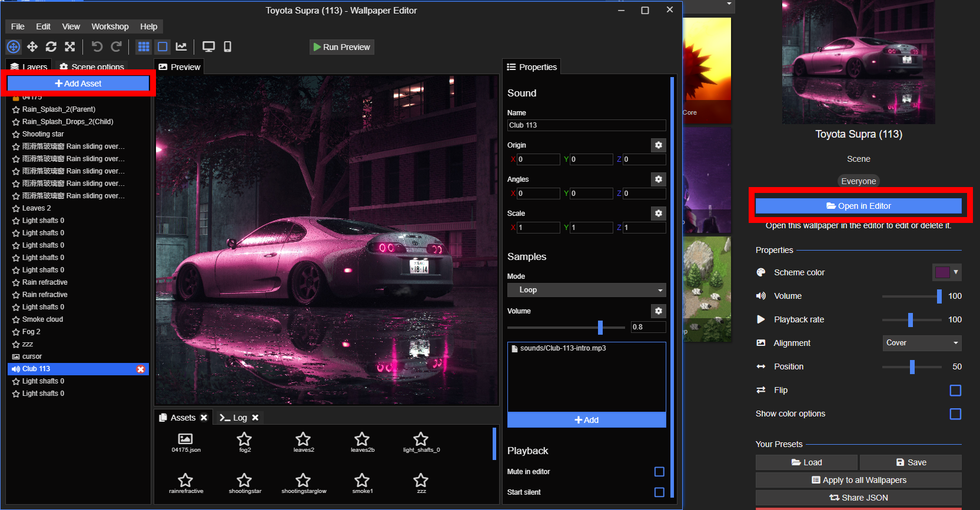Click the Undo arrow icon
980x510 pixels.
(97, 46)
